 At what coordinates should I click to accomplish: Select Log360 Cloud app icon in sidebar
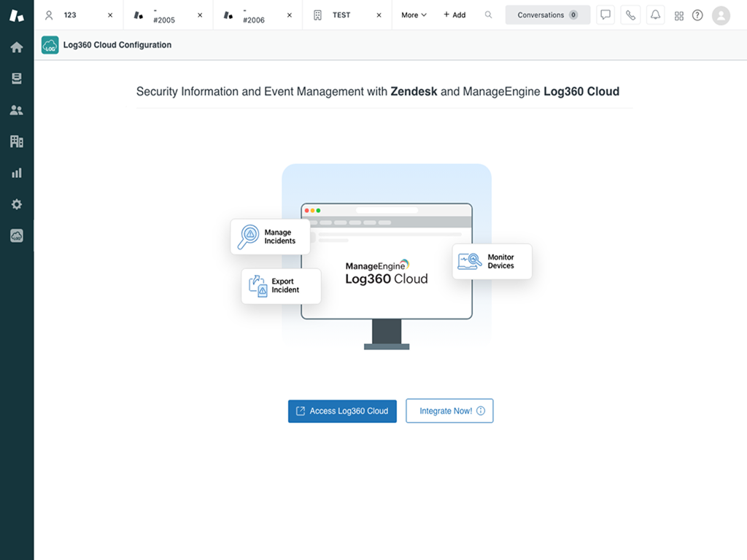point(16,236)
